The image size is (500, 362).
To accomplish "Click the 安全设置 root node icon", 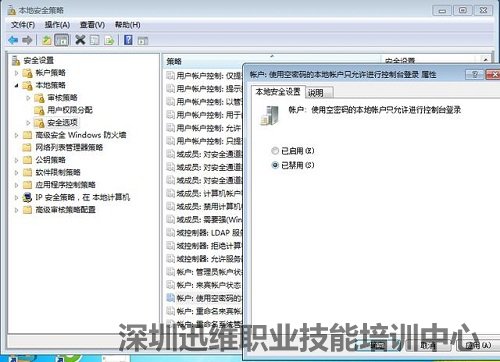I will pyautogui.click(x=16, y=61).
